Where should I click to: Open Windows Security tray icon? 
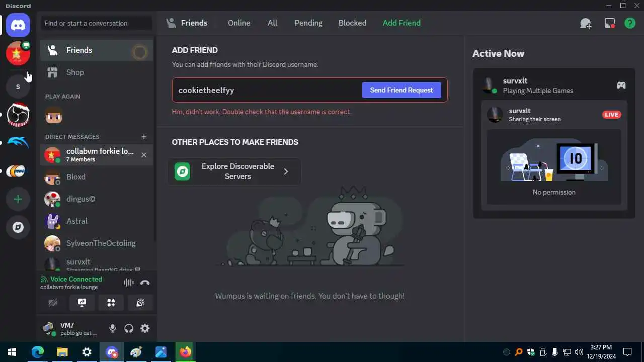[531, 352]
